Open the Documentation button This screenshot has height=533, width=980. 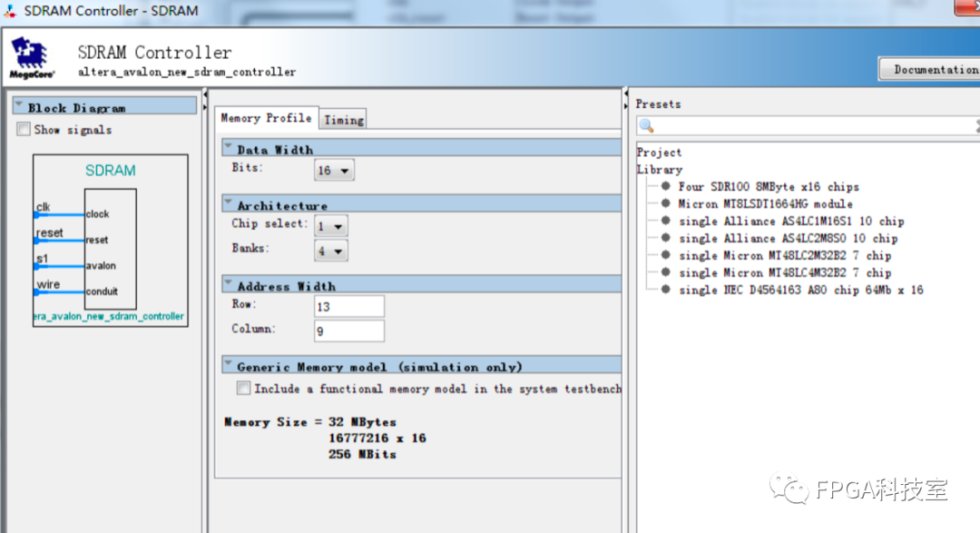[x=930, y=69]
